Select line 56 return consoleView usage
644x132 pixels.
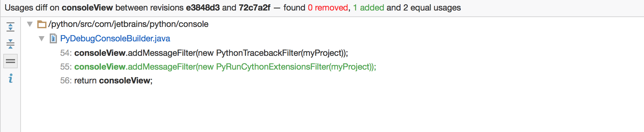106,80
